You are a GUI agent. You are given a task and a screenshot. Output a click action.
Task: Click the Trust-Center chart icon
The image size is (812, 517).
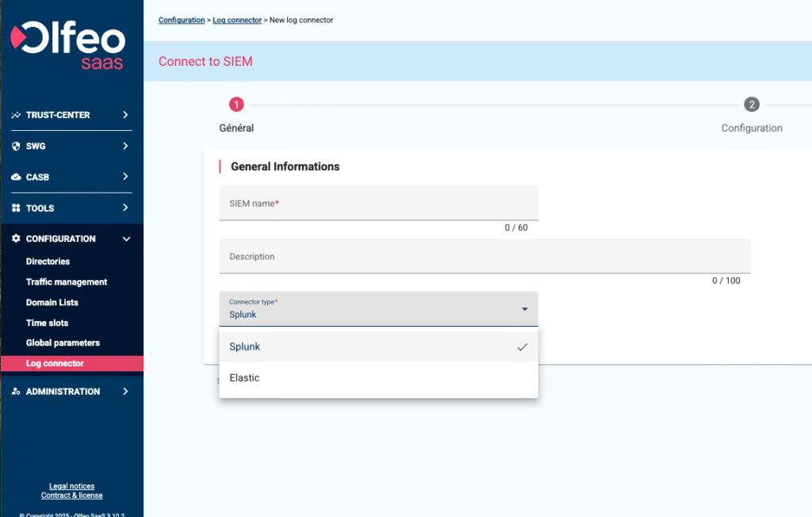click(16, 115)
